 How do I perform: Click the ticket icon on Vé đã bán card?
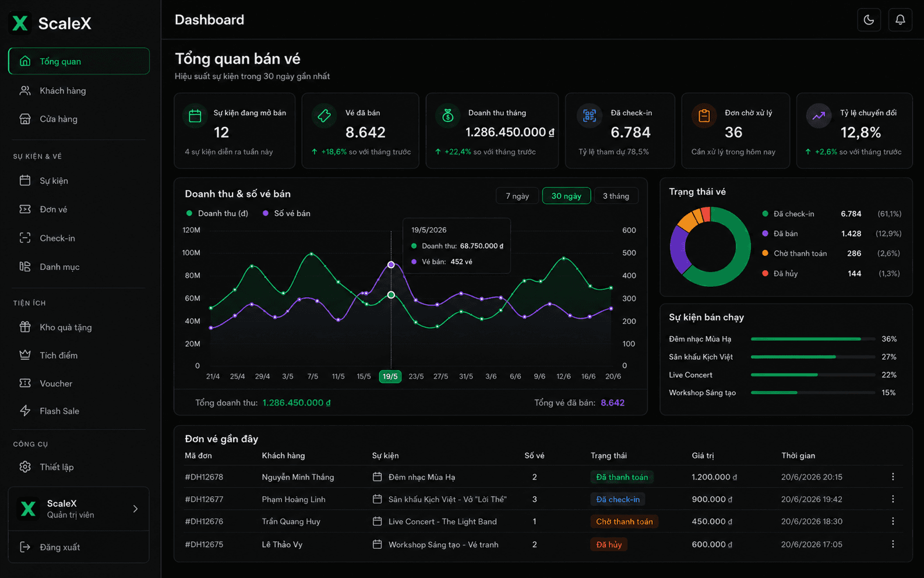(x=324, y=117)
